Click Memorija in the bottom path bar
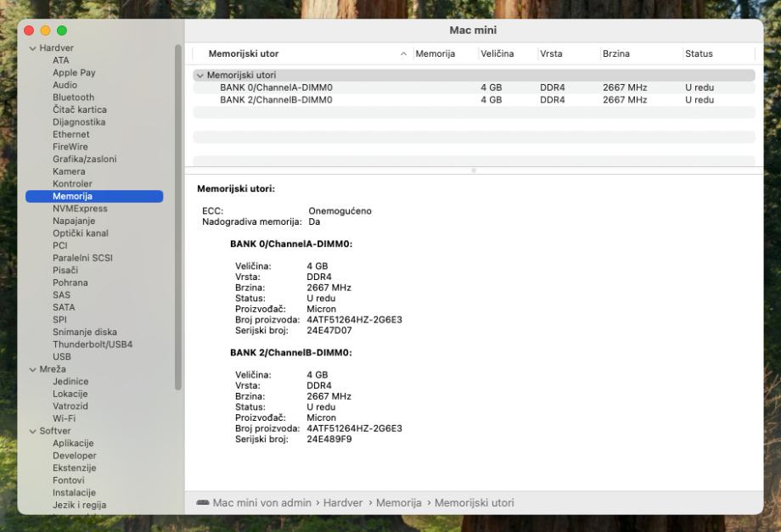The image size is (781, 532). (x=398, y=503)
